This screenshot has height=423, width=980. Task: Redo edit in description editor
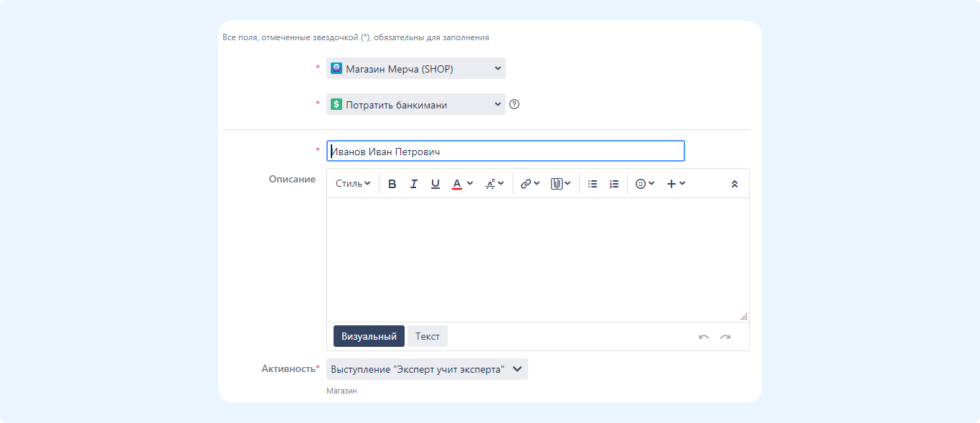[x=725, y=337]
